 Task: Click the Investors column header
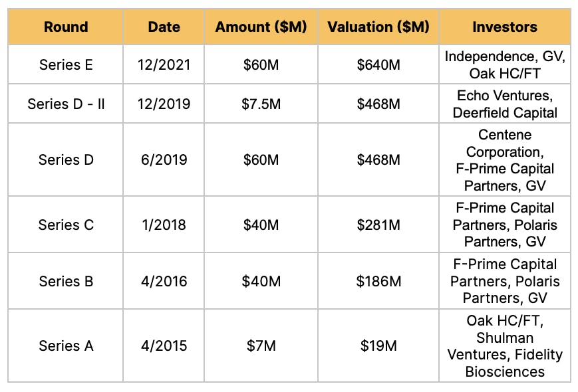tap(505, 27)
